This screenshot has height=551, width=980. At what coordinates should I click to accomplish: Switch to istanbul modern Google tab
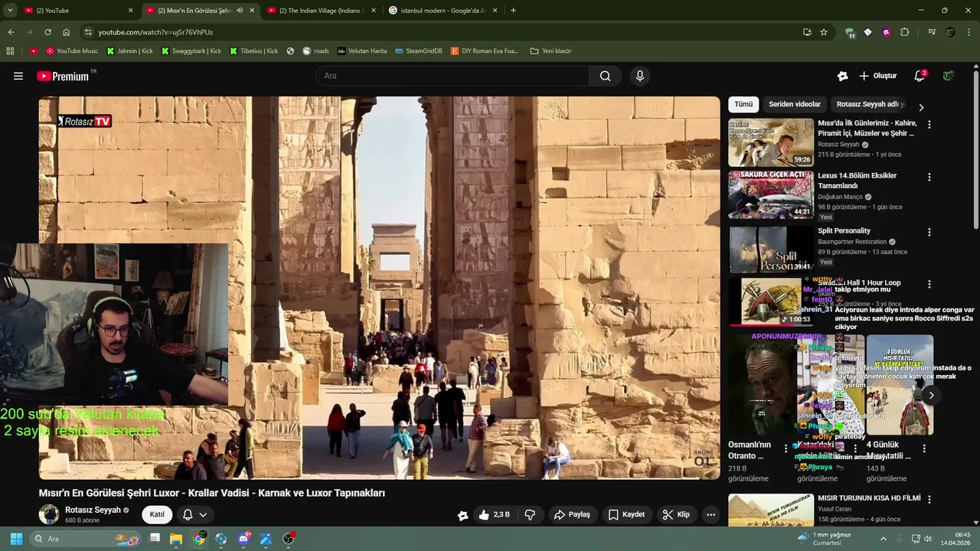(x=443, y=11)
